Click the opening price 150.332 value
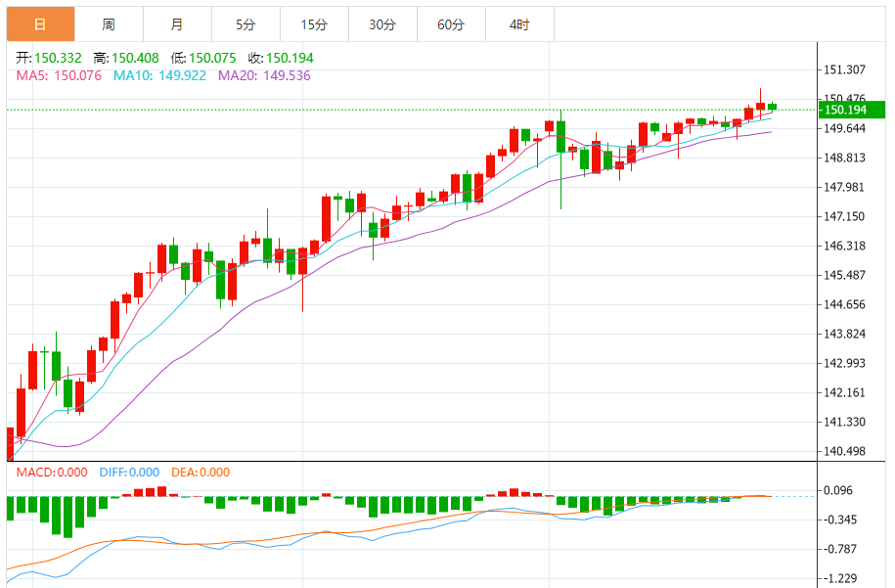Image resolution: width=895 pixels, height=588 pixels. (x=58, y=59)
